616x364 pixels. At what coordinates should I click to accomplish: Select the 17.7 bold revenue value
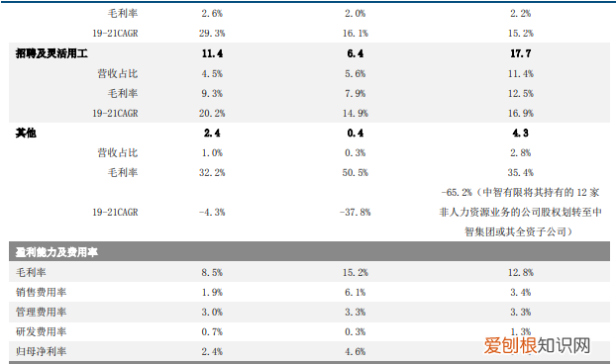[521, 53]
